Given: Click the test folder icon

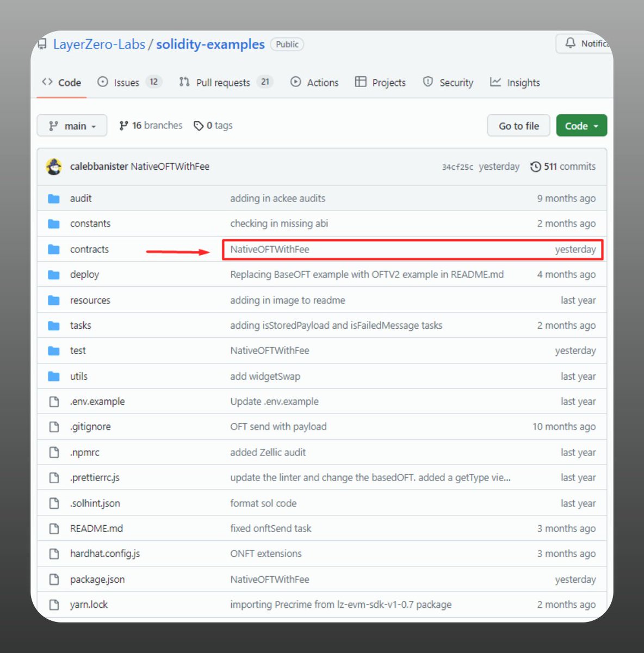Looking at the screenshot, I should [54, 351].
